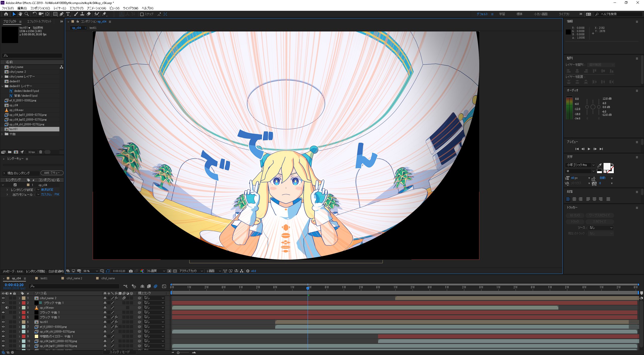Toggle effects switch on ef_fl_[0001-0300].png layer
This screenshot has height=355, width=644.
click(116, 327)
